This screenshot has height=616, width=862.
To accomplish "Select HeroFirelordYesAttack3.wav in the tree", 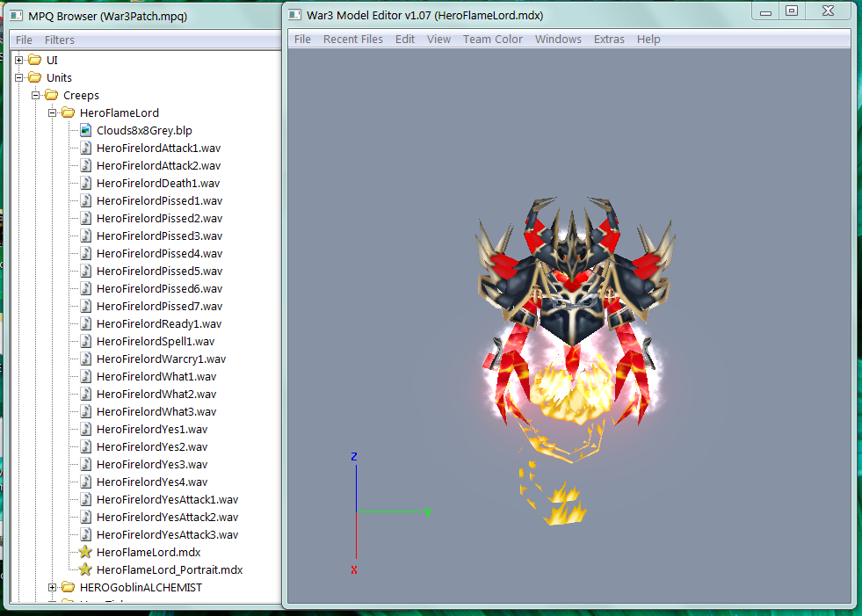I will pyautogui.click(x=167, y=535).
